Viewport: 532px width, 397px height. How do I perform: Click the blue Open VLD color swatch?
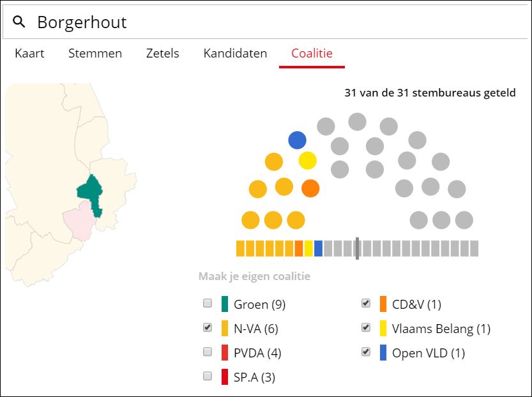[x=383, y=353]
